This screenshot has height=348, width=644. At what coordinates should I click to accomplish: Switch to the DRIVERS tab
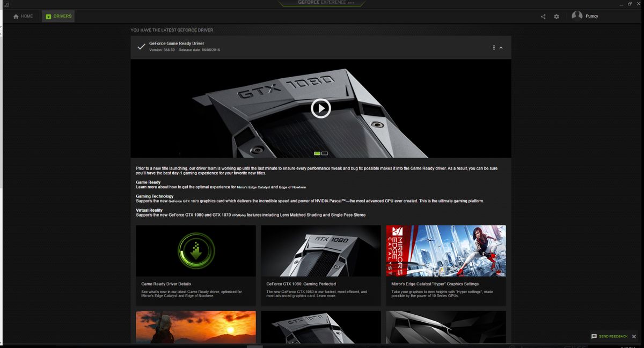click(x=59, y=16)
